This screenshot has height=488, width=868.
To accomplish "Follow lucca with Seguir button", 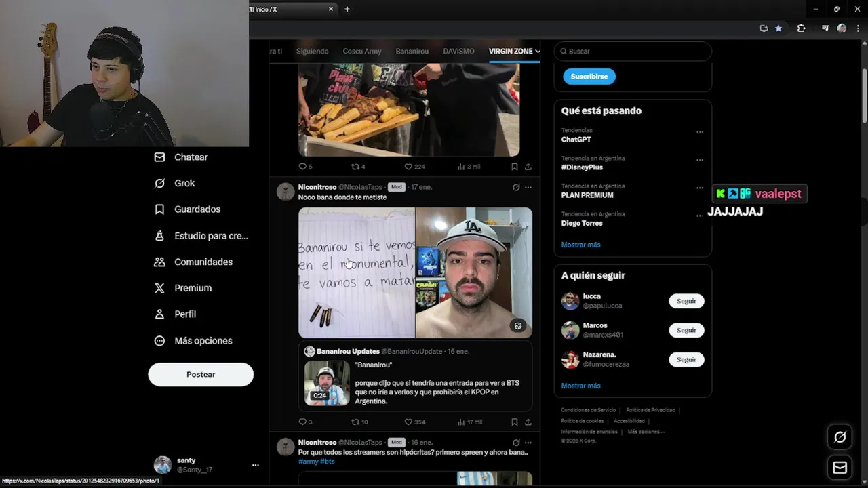I will coord(686,301).
